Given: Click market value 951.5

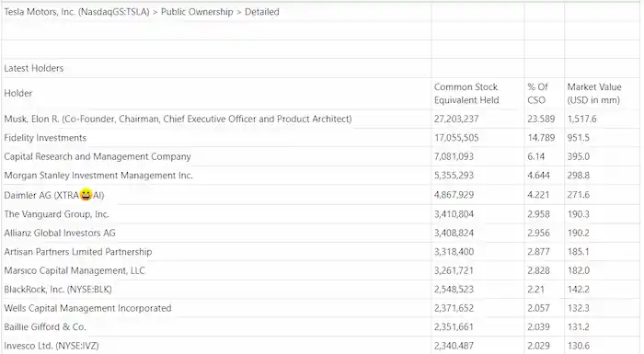Looking at the screenshot, I should [579, 138].
